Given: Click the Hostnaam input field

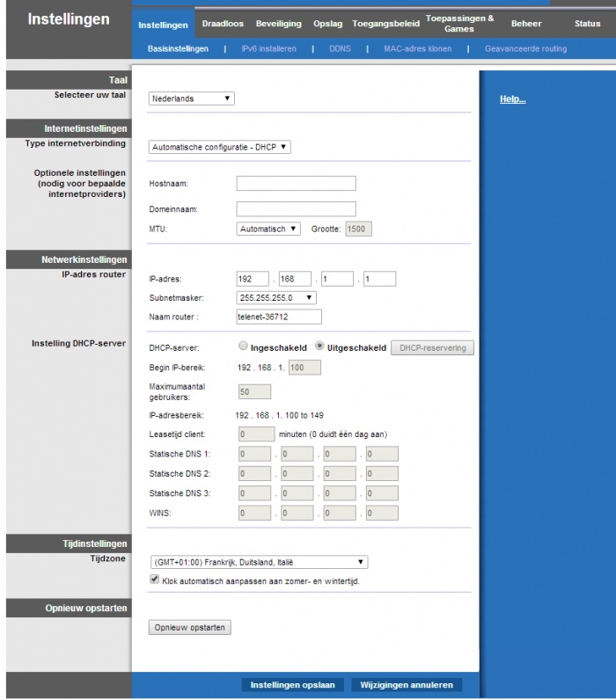Looking at the screenshot, I should (x=296, y=183).
